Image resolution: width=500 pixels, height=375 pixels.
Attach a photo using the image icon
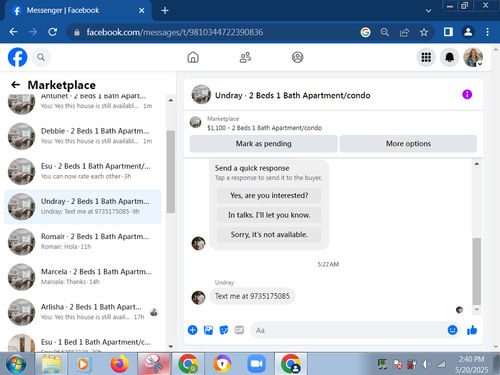(x=208, y=330)
